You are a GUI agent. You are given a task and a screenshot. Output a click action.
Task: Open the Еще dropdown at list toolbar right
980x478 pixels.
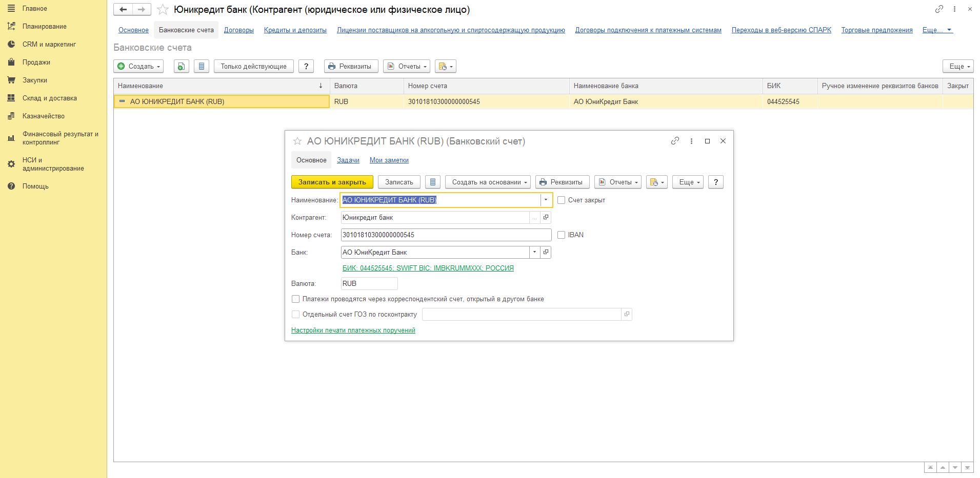click(x=958, y=67)
